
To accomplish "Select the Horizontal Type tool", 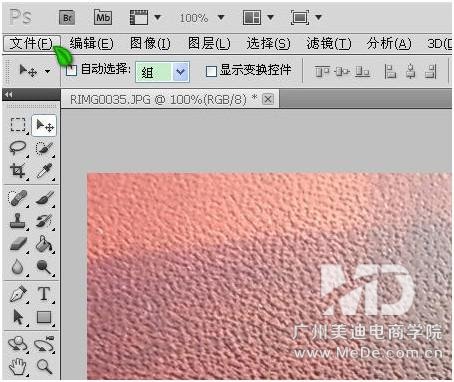I will coord(44,294).
